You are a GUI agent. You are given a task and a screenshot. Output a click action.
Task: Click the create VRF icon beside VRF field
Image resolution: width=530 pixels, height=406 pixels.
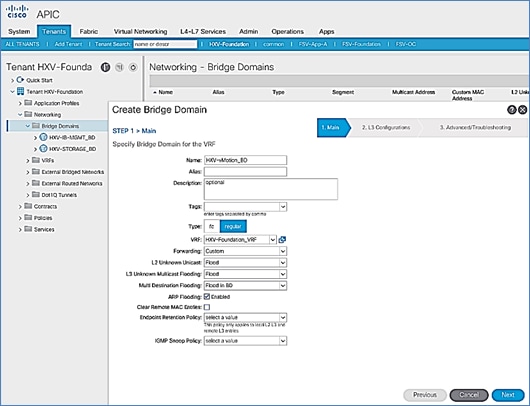coord(282,240)
